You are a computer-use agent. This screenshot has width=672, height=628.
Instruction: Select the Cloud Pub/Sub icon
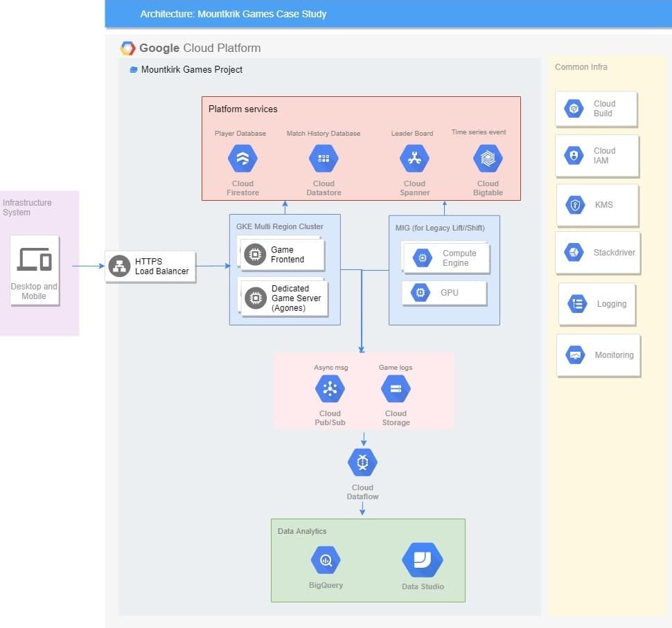click(x=330, y=388)
